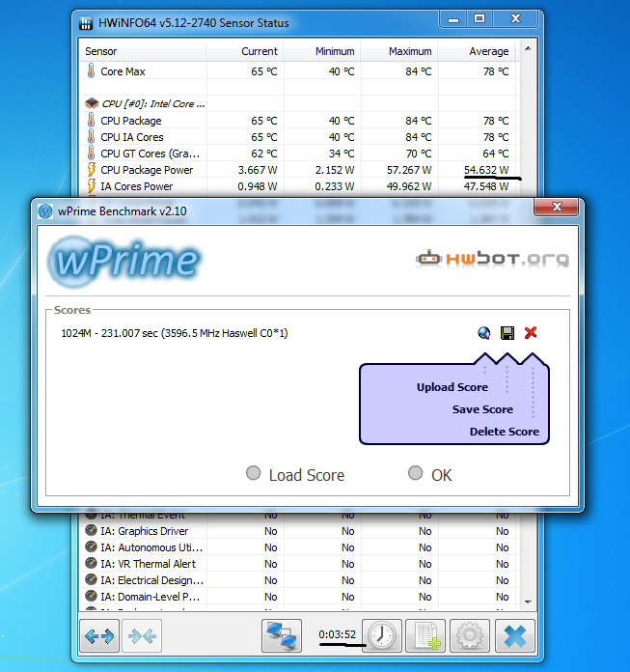Image resolution: width=630 pixels, height=672 pixels.
Task: Click the wPrime title bar app icon
Action: pyautogui.click(x=45, y=211)
